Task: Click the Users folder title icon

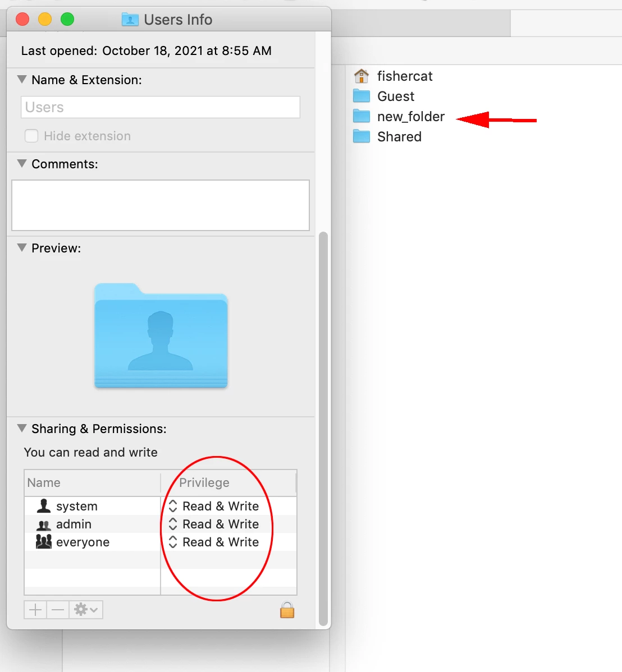Action: (130, 19)
